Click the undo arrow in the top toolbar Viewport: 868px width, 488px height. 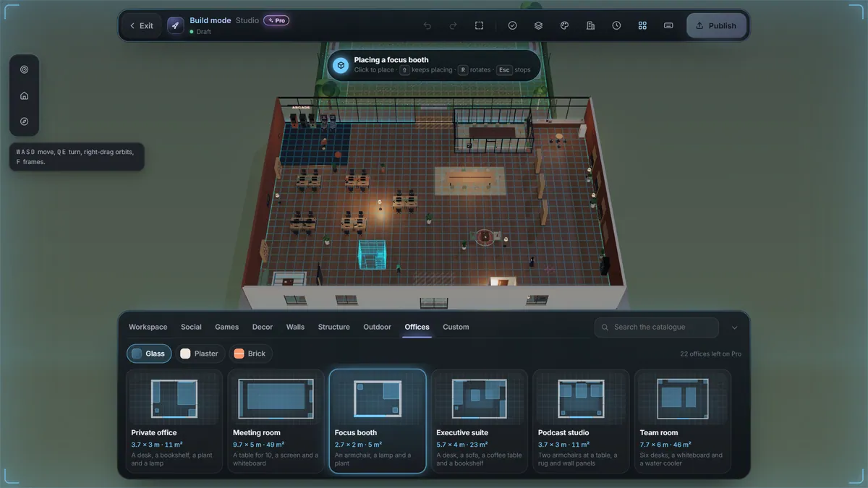pos(427,25)
